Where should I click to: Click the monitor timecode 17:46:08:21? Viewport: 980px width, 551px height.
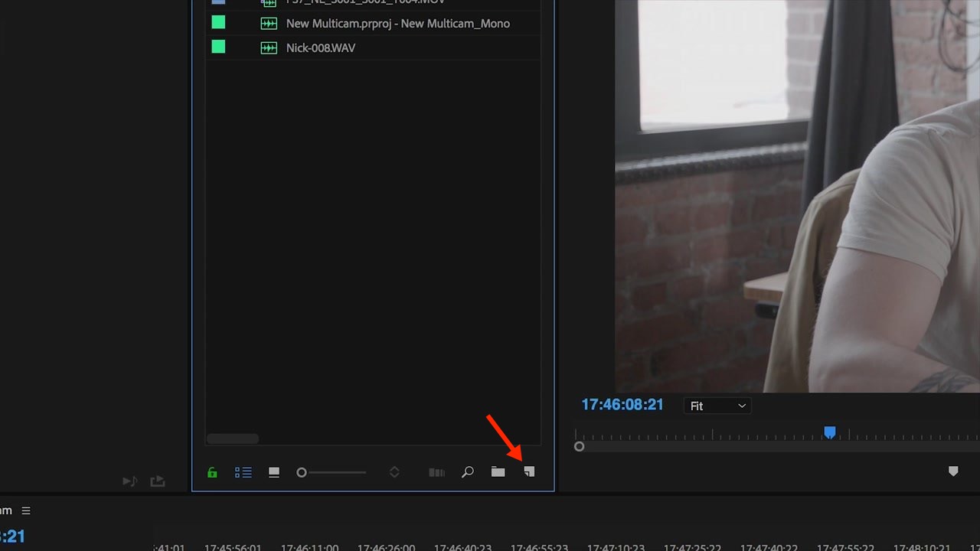click(622, 405)
